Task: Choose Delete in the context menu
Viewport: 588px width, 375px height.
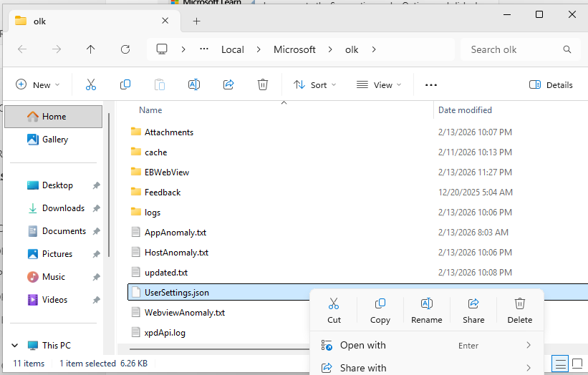Action: (520, 311)
